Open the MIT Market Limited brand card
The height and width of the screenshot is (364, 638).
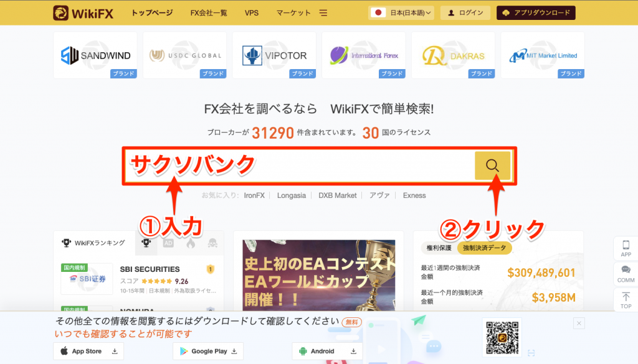[x=543, y=55]
